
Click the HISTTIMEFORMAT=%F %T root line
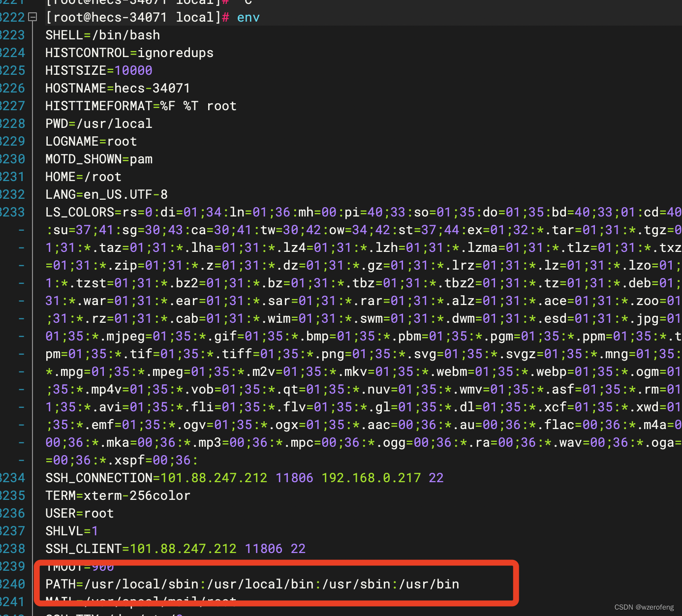pyautogui.click(x=141, y=106)
